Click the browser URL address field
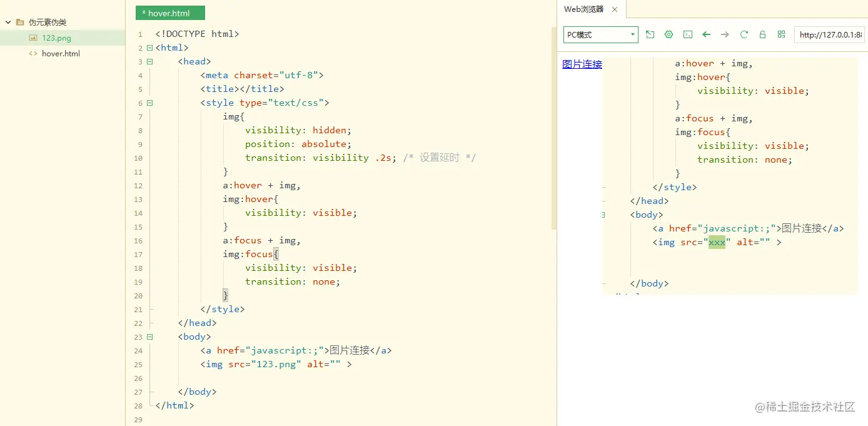 click(x=829, y=34)
